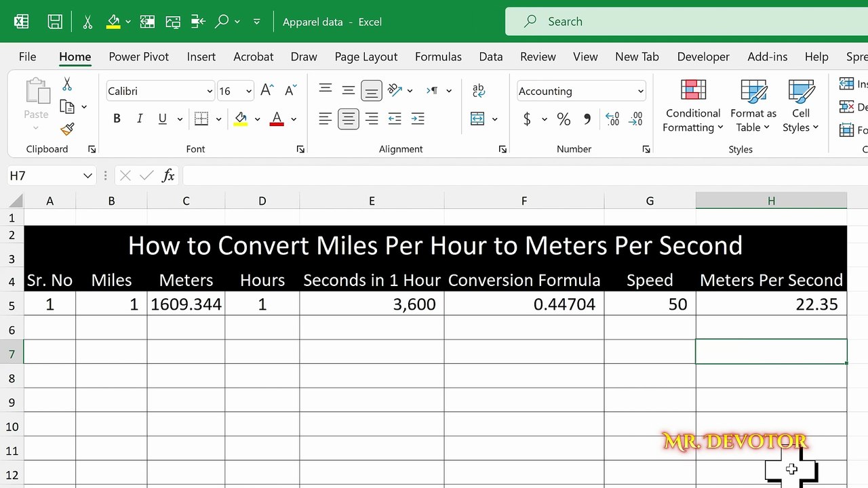Open Alignment settings dialog launcher
This screenshot has height=488, width=868.
click(x=502, y=149)
